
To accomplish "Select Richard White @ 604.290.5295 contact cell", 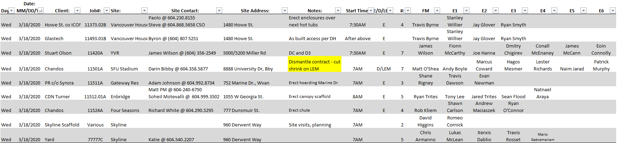I will [181, 111].
